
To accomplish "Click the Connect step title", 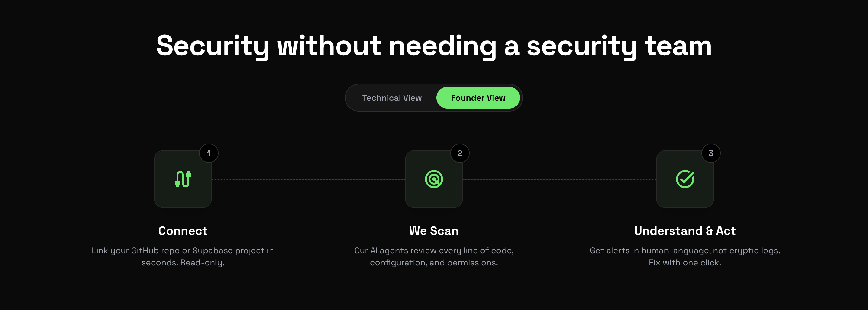I will (x=183, y=231).
